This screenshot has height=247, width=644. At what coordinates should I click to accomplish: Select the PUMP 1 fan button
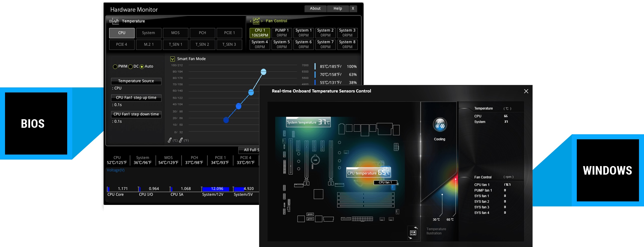tap(282, 33)
